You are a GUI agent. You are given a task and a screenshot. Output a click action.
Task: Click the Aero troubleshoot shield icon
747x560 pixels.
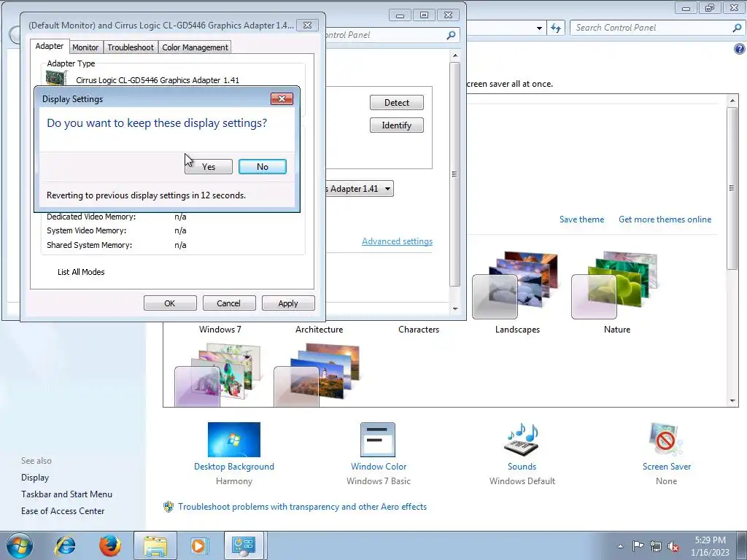[169, 507]
